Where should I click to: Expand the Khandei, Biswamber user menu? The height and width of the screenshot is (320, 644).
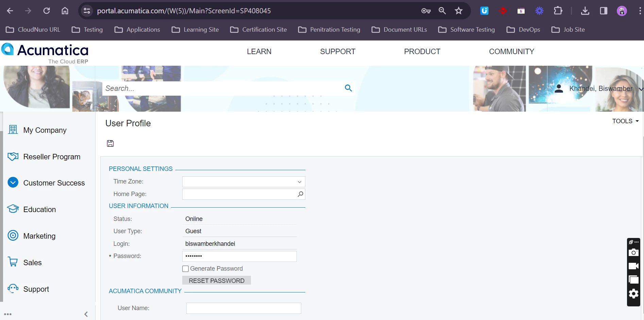(x=641, y=89)
